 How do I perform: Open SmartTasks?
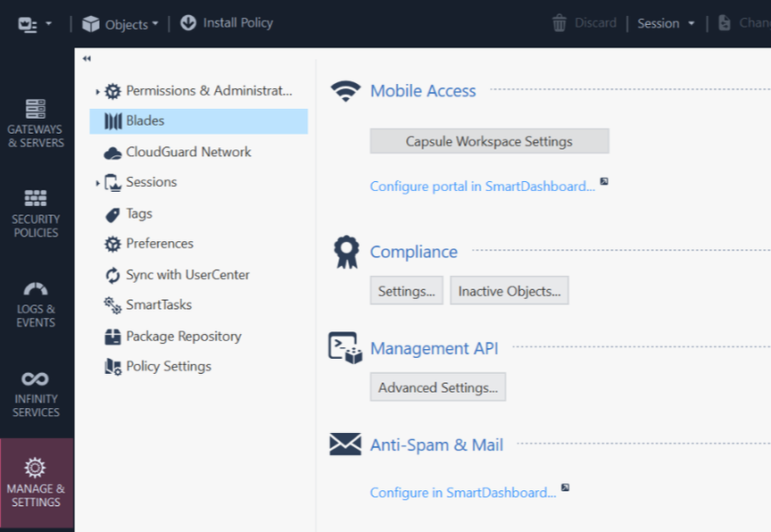click(159, 305)
